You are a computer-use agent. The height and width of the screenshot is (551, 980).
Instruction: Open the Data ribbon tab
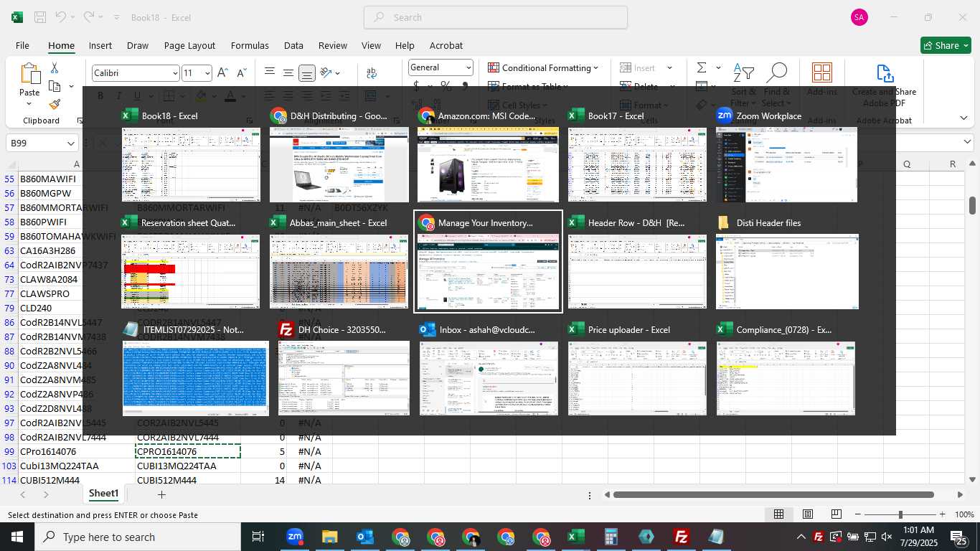point(293,45)
